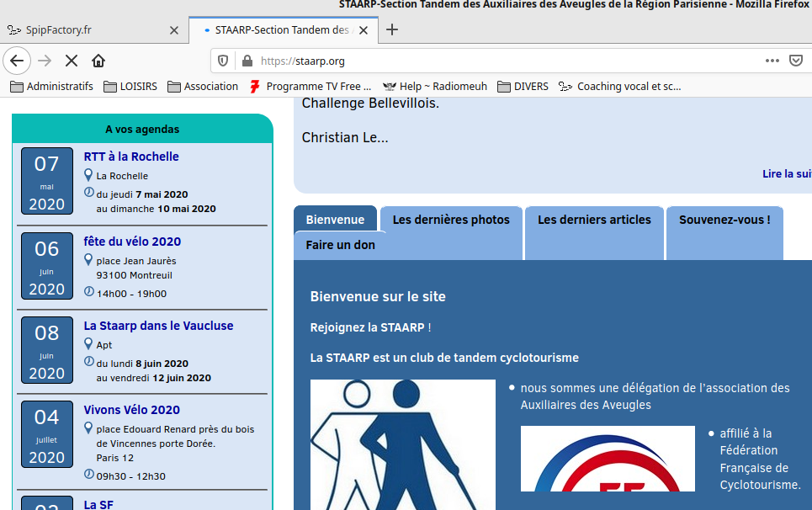
Task: Open the Firefox home page
Action: 98,61
